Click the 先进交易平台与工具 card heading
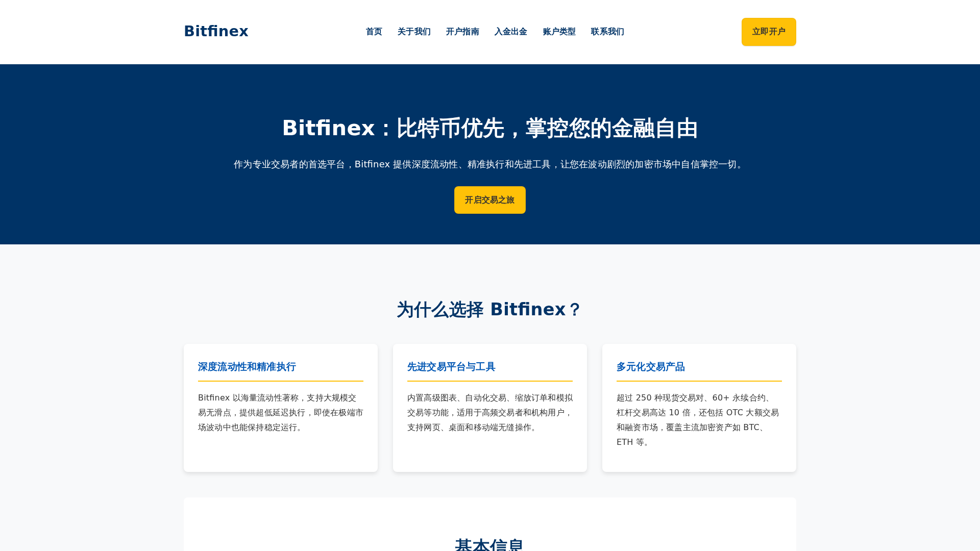The width and height of the screenshot is (980, 551). [451, 367]
